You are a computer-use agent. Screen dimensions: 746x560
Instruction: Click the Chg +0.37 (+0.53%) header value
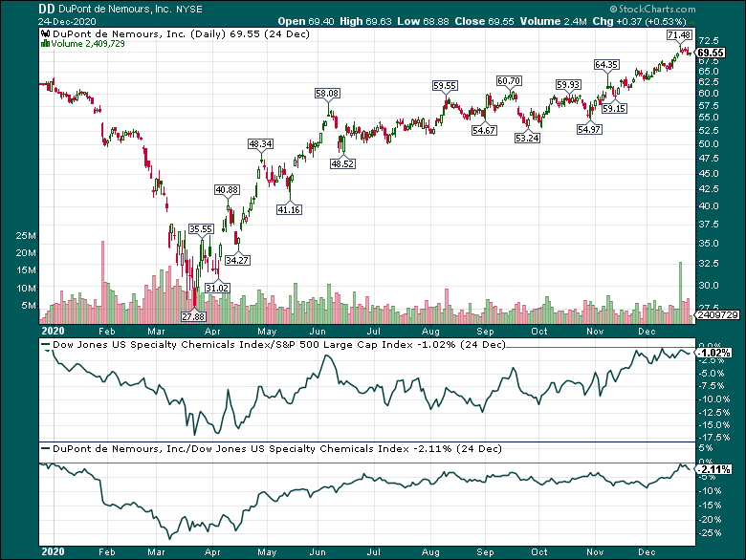(640, 21)
